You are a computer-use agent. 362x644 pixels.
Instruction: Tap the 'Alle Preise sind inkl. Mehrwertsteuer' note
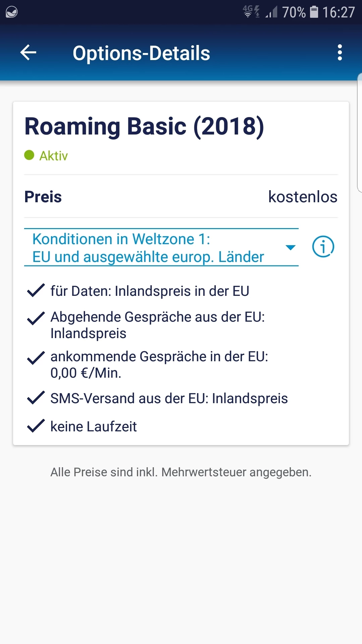tap(181, 472)
